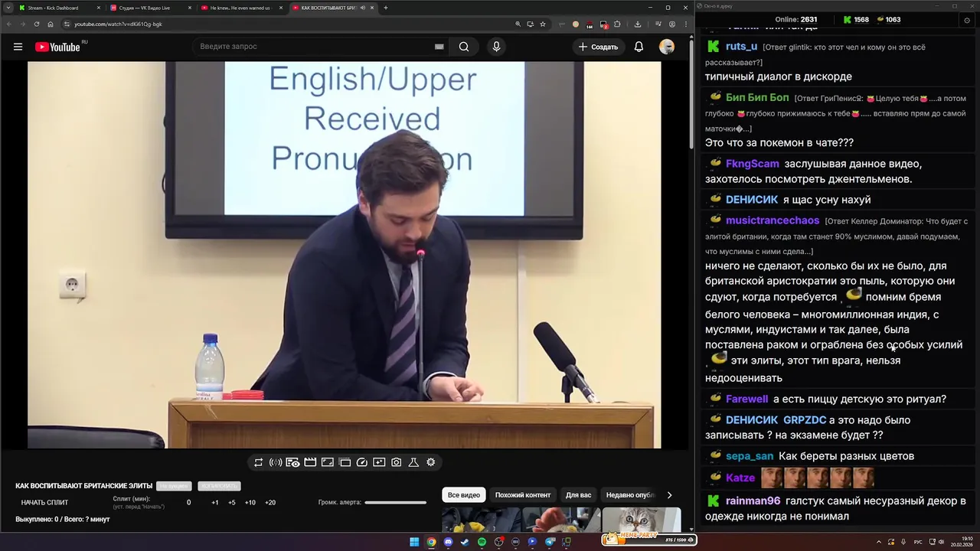The image size is (980, 551).
Task: Reload the page in the browser
Action: (37, 24)
